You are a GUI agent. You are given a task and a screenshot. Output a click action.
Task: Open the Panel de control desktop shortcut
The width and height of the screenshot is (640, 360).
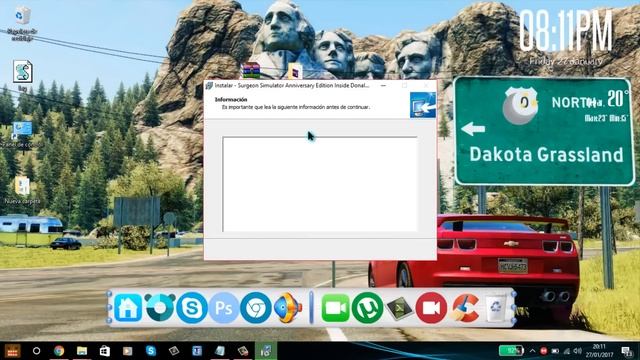point(21,134)
